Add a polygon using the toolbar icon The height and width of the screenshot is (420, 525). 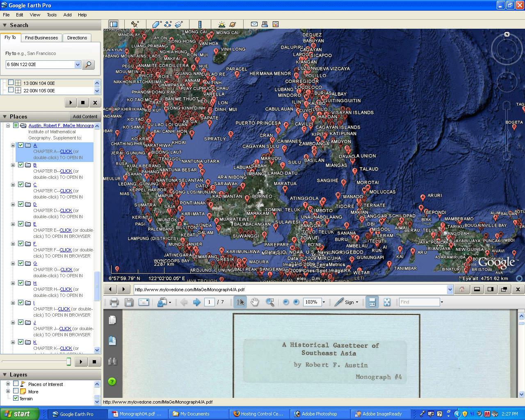pos(157,24)
